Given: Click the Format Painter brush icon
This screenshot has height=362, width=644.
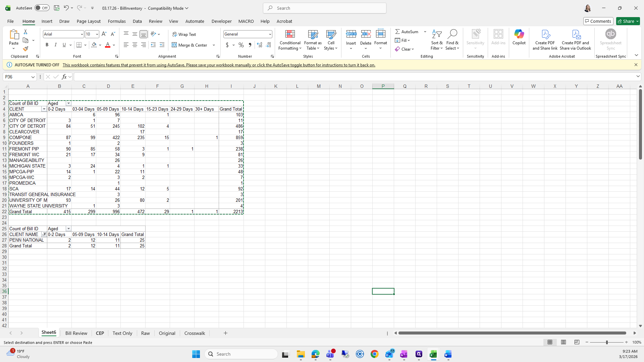Looking at the screenshot, I should coord(25,49).
